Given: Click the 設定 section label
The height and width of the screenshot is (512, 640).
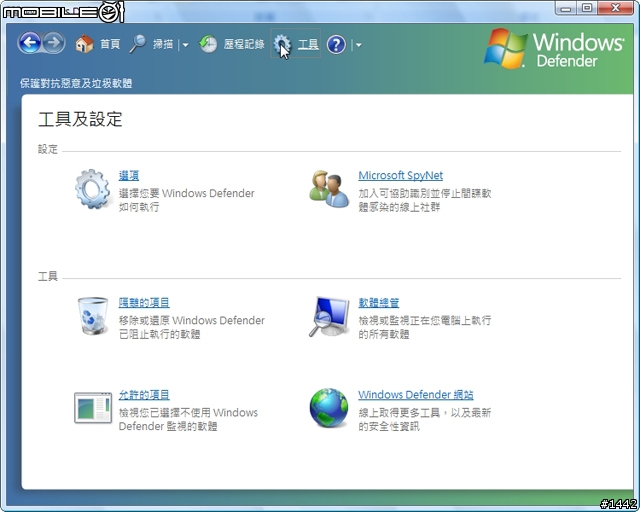Looking at the screenshot, I should (x=48, y=149).
